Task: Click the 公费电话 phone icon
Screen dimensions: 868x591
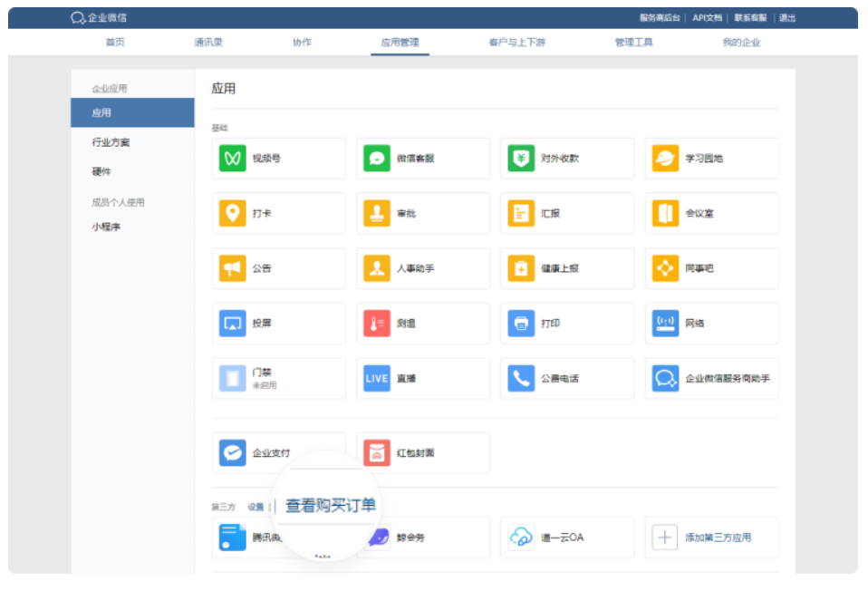Action: coord(521,379)
